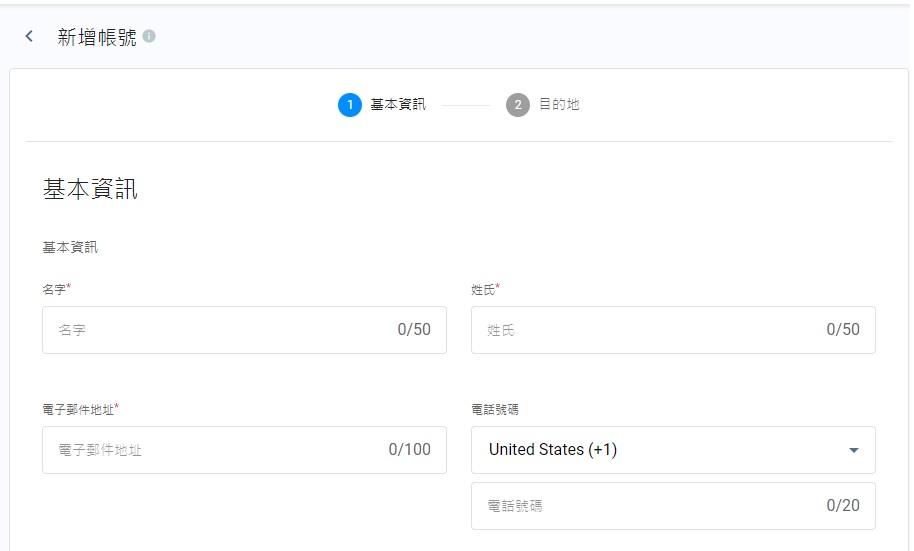Focus the 姓氏 text input
The width and height of the screenshot is (914, 551).
650,330
